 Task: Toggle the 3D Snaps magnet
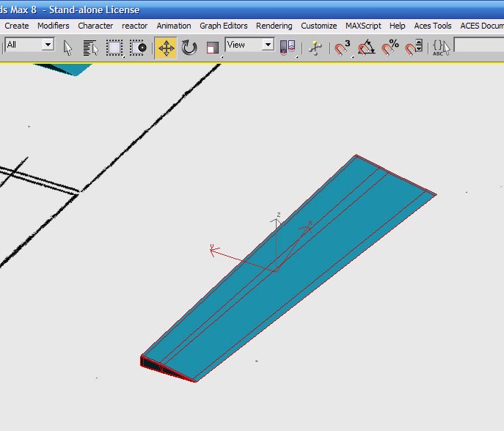click(343, 48)
